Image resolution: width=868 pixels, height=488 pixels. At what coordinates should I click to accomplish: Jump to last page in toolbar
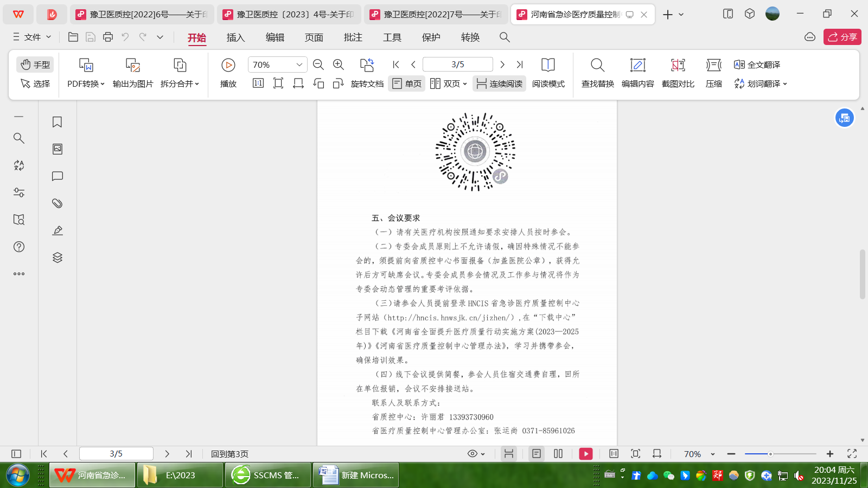tap(520, 65)
